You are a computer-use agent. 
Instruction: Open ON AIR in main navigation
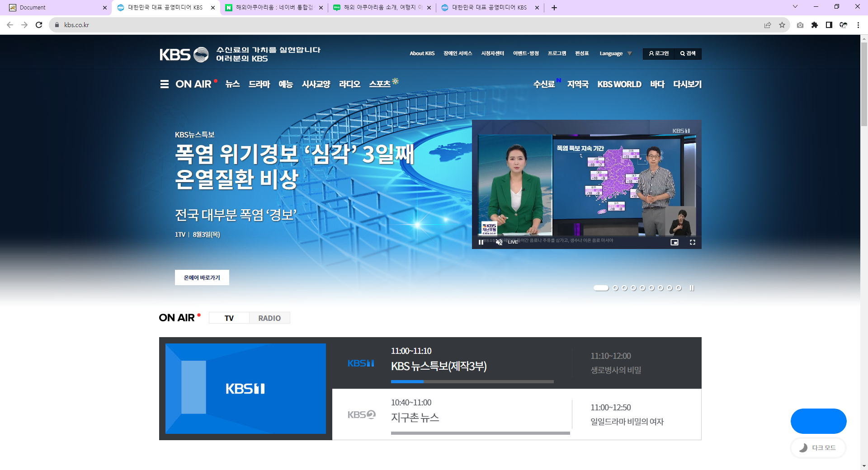pos(193,84)
